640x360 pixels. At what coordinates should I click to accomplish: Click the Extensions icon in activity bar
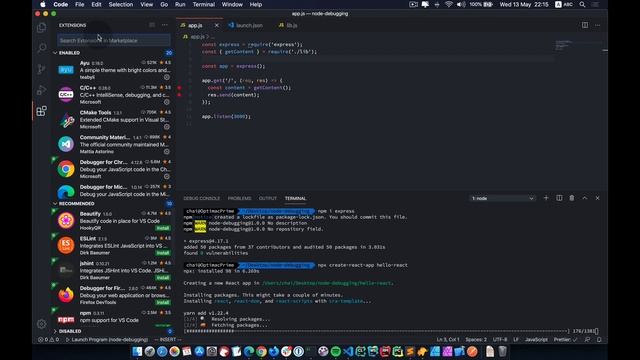coord(42,111)
